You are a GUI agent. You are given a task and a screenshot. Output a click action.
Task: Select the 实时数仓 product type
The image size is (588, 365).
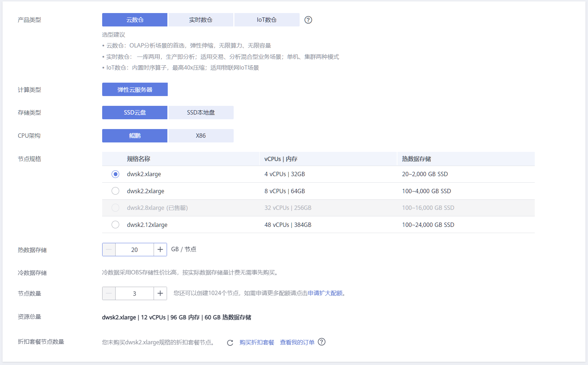point(201,20)
